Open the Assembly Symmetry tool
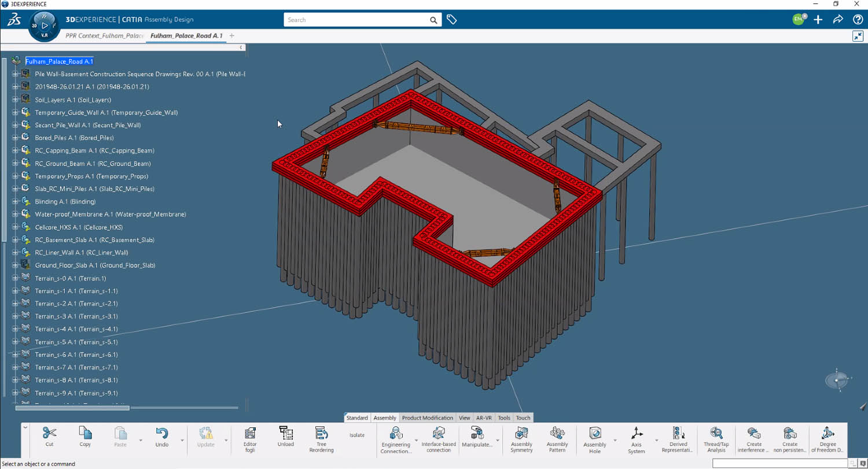The image size is (868, 469). pyautogui.click(x=521, y=434)
